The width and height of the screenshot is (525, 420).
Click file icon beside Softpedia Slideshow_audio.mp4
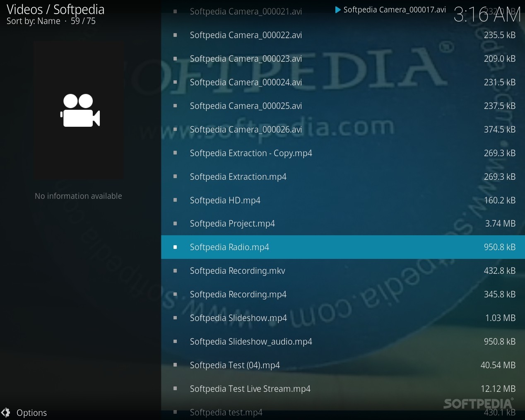[x=175, y=342]
